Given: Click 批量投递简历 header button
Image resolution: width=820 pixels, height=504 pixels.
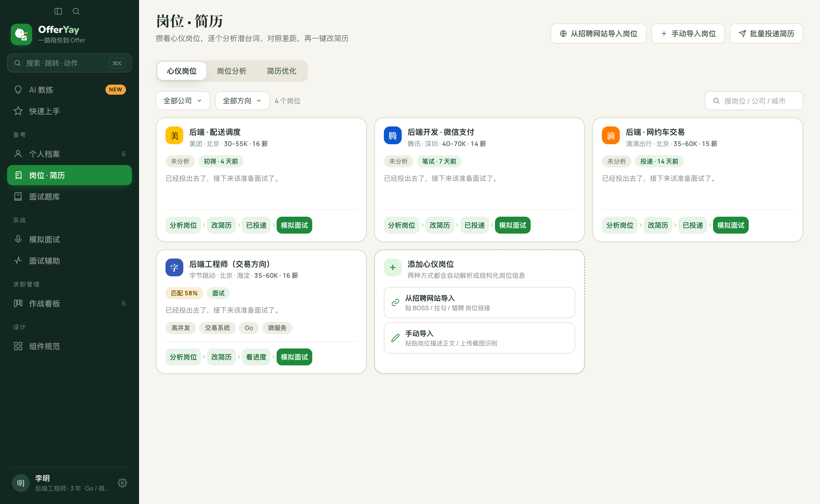Looking at the screenshot, I should [x=766, y=33].
